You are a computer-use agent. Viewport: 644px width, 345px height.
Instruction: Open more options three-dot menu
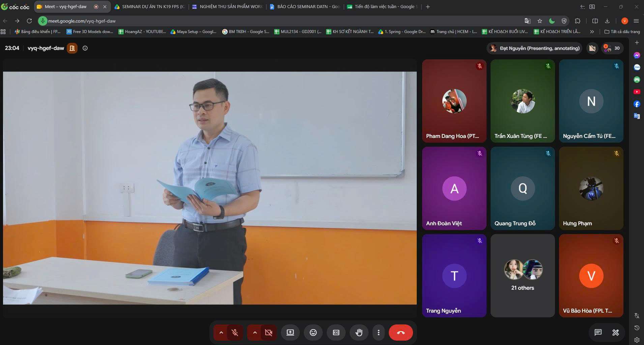pyautogui.click(x=379, y=333)
